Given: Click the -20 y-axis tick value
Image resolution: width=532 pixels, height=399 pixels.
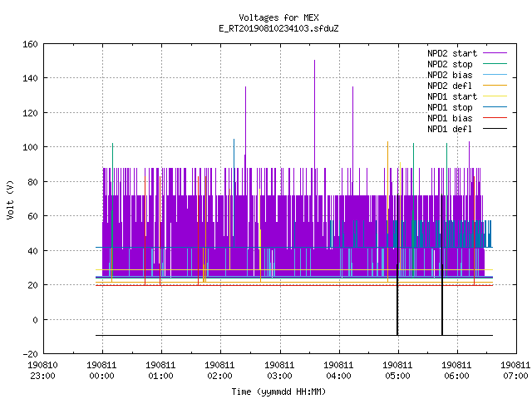Looking at the screenshot, I should 30,354.
